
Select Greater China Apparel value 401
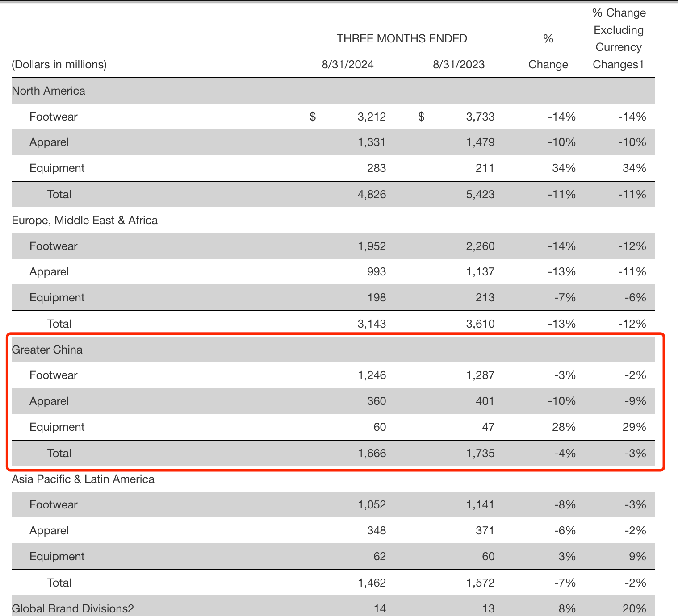(485, 401)
